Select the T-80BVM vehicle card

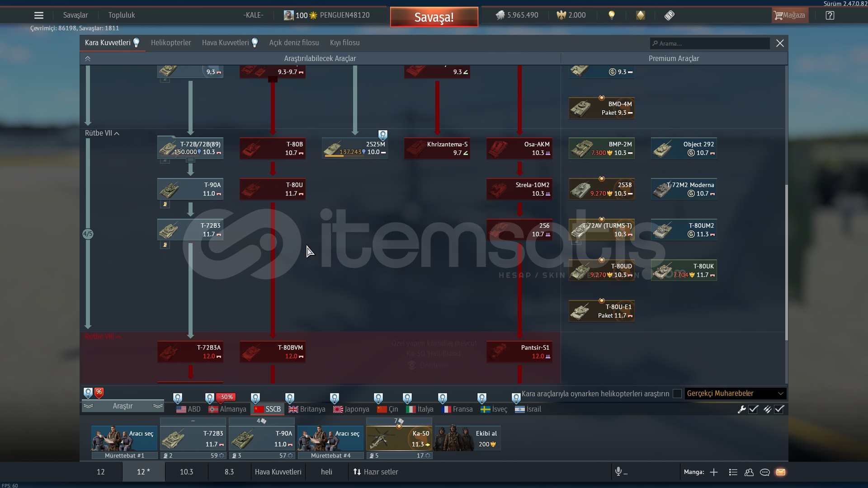[273, 352]
